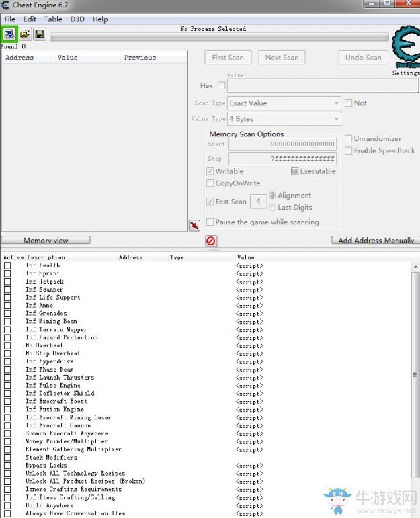Open the Edit menu
420x518 pixels.
30,19
